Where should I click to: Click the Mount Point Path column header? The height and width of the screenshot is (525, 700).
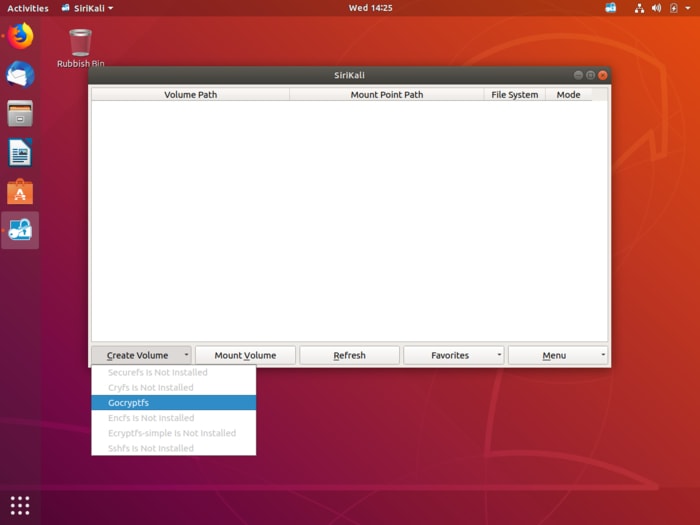tap(386, 95)
